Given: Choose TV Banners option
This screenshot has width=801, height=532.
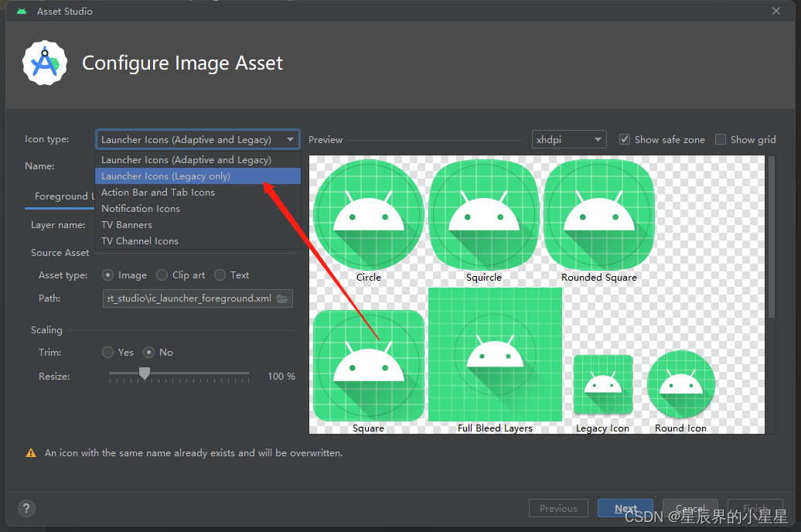Looking at the screenshot, I should click(198, 225).
